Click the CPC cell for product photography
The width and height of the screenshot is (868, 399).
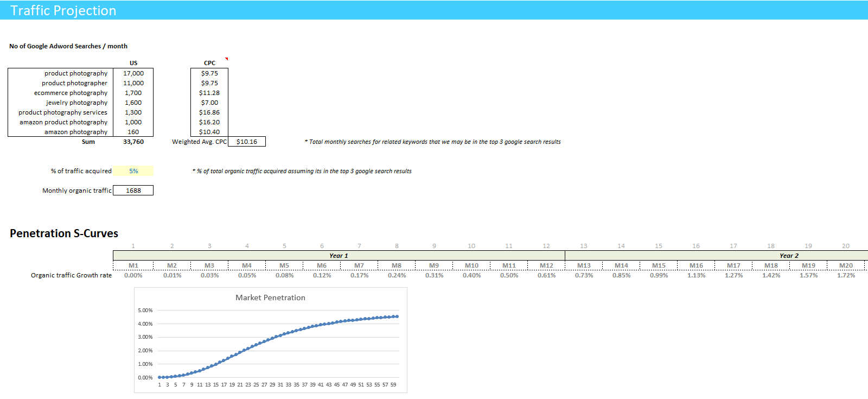(x=209, y=73)
